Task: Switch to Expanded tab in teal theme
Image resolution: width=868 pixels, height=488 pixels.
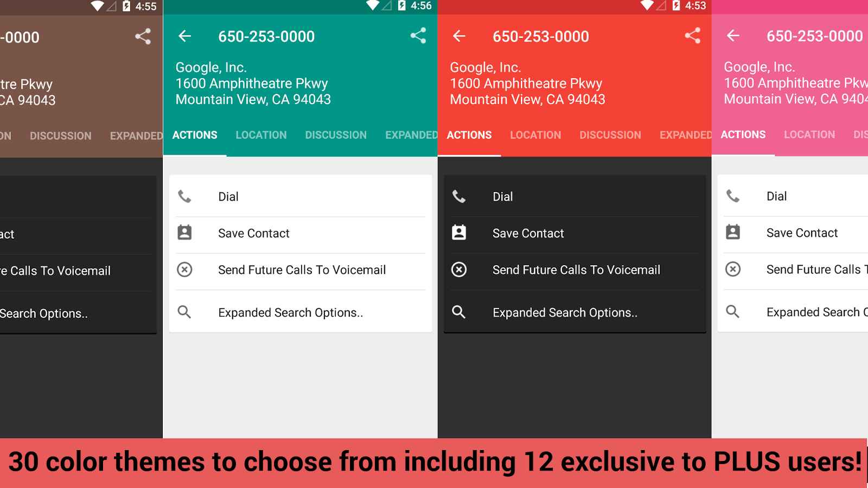Action: click(x=411, y=135)
